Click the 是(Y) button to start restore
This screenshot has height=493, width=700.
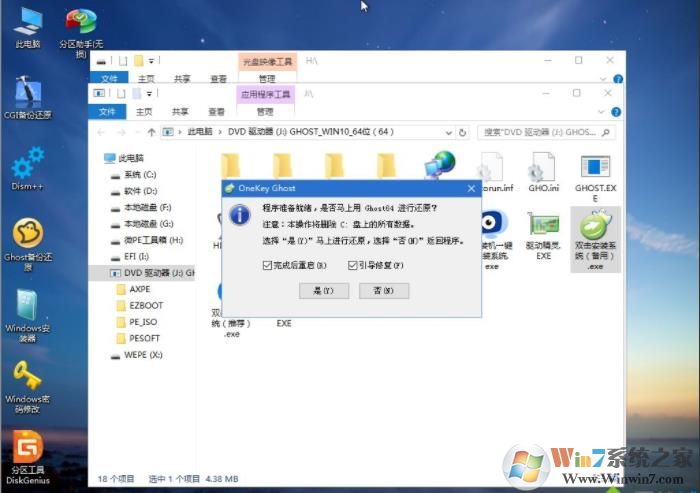coord(323,290)
